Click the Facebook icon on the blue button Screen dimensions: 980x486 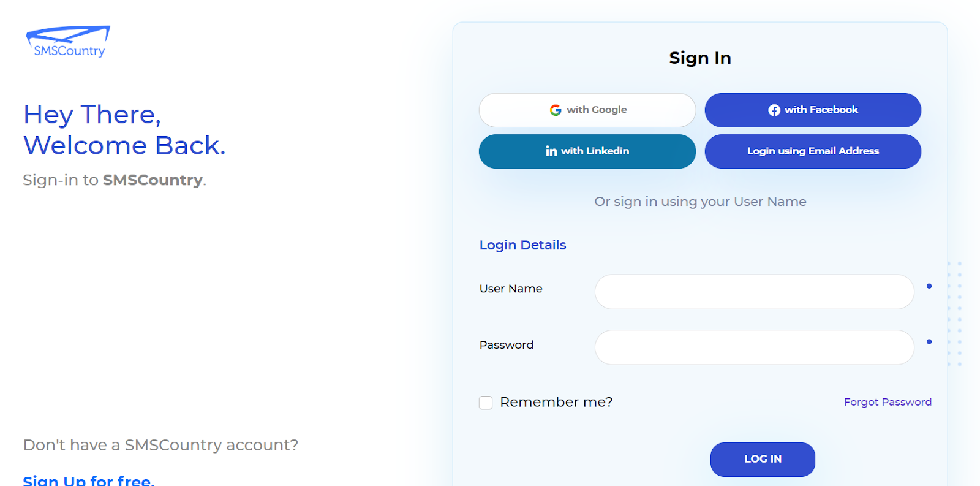click(774, 110)
